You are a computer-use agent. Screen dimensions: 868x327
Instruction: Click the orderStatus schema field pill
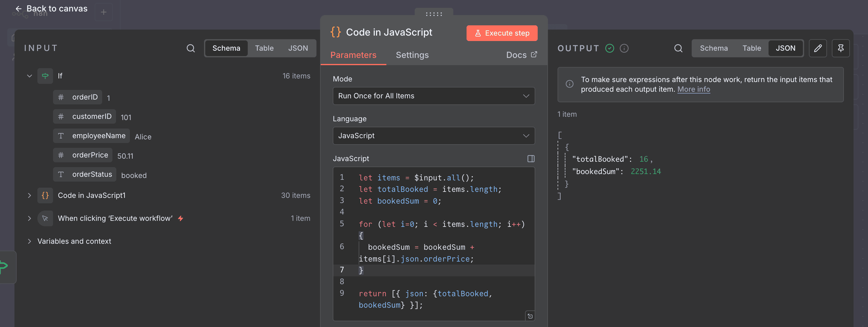85,174
